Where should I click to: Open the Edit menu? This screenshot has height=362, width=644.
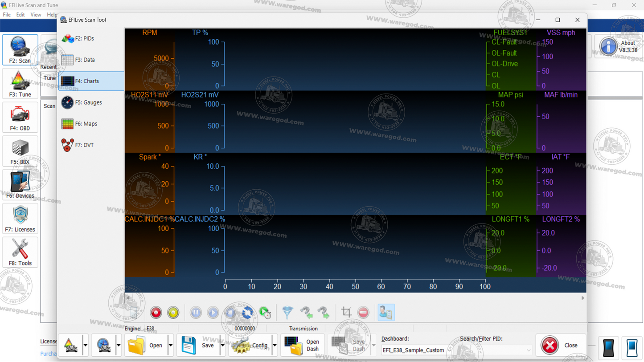(21, 15)
